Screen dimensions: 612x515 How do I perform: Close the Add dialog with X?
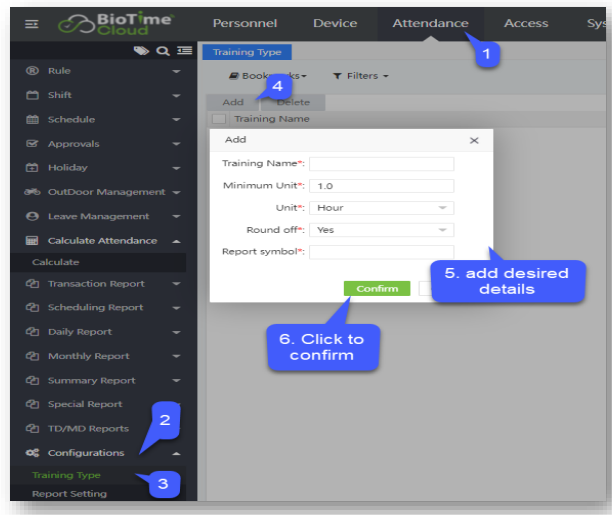[474, 141]
